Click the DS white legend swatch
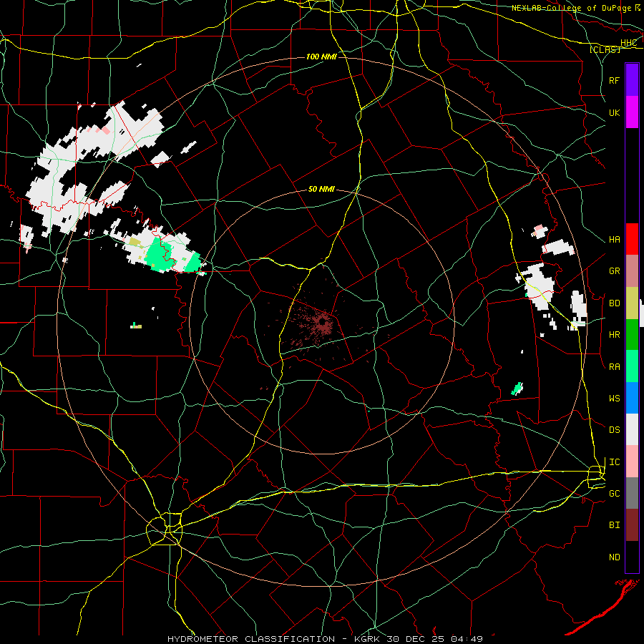 pyautogui.click(x=632, y=429)
